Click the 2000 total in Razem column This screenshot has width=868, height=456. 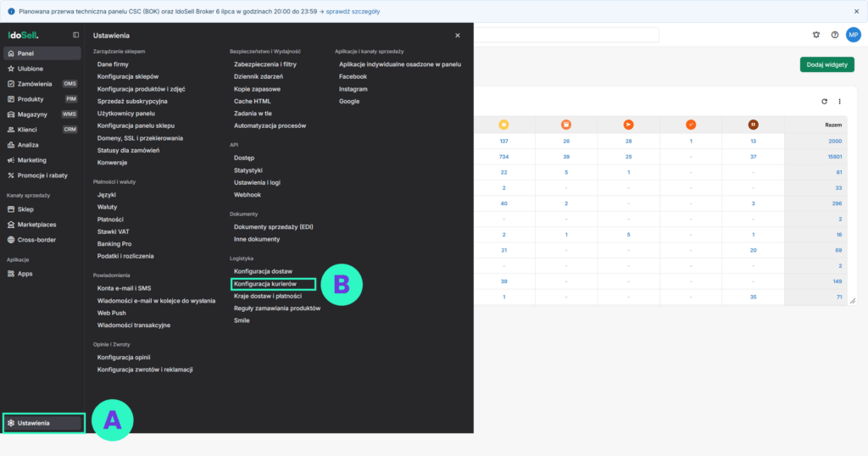(x=835, y=141)
